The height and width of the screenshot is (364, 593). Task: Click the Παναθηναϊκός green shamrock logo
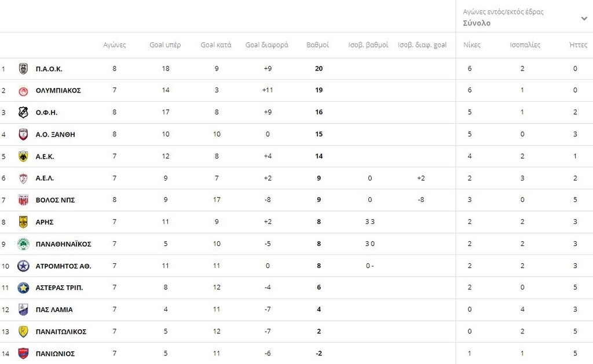tap(23, 244)
